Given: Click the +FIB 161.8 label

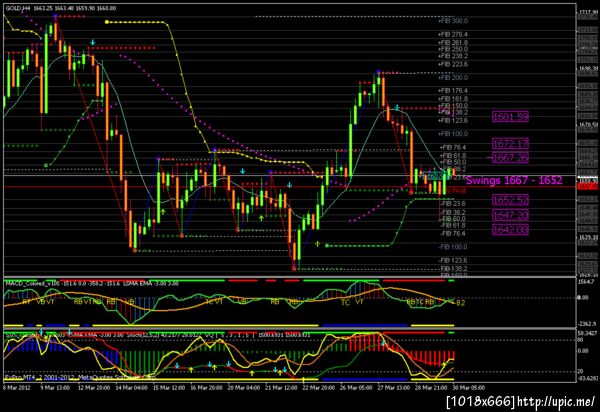Looking at the screenshot, I should (453, 99).
